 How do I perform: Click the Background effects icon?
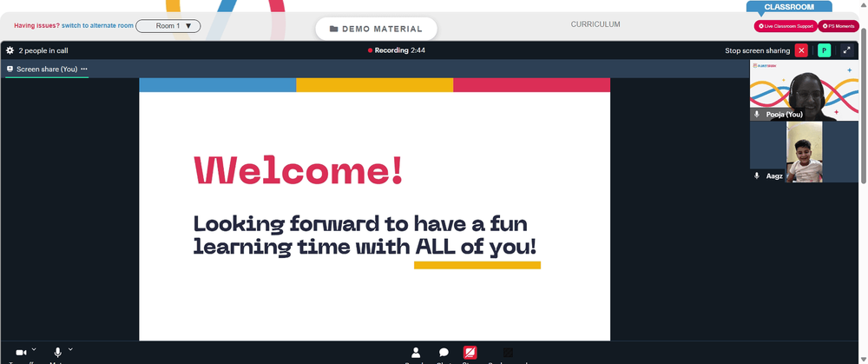(x=508, y=353)
